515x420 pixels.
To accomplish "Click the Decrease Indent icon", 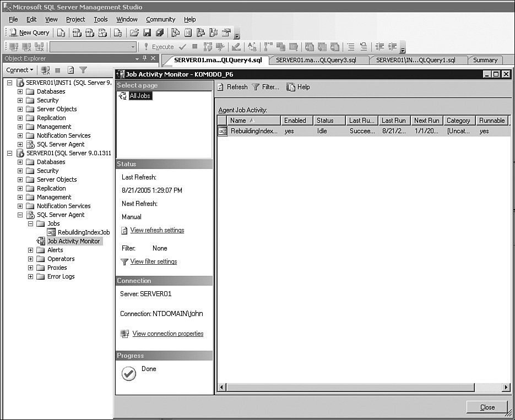I will click(x=380, y=47).
